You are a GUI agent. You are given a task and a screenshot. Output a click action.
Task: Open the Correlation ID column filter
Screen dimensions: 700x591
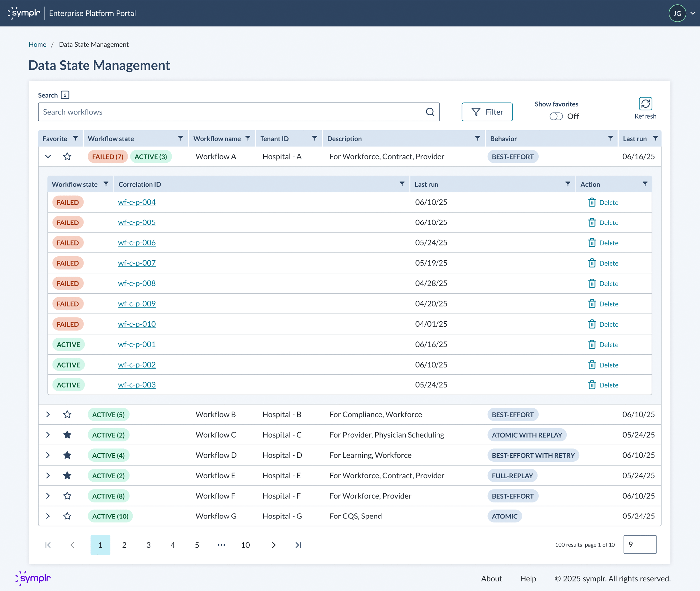point(402,184)
